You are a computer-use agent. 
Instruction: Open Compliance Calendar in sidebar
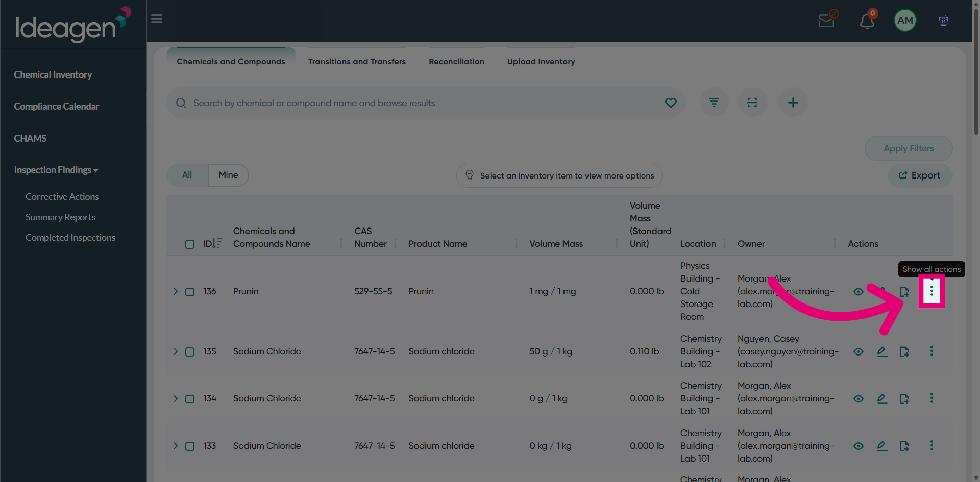click(x=57, y=106)
